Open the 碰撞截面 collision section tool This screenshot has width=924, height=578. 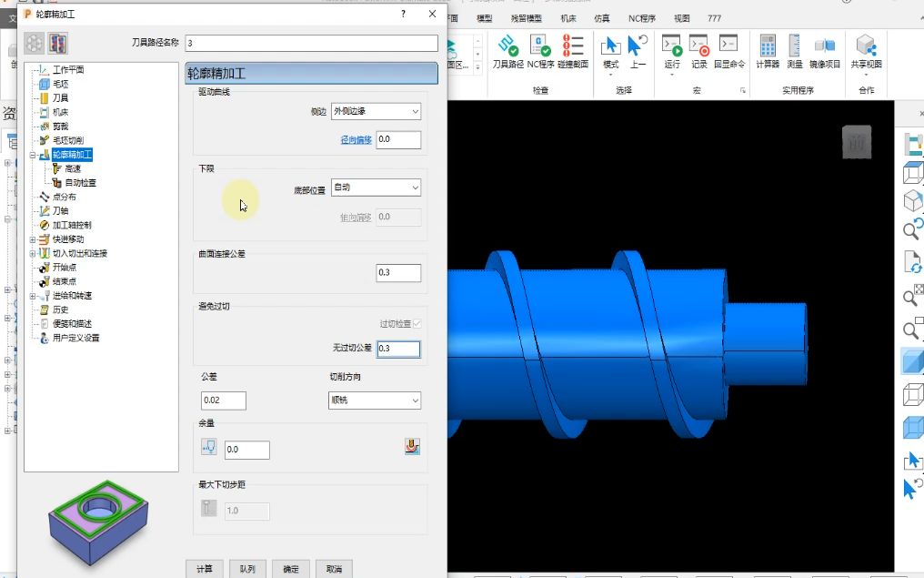pyautogui.click(x=572, y=46)
